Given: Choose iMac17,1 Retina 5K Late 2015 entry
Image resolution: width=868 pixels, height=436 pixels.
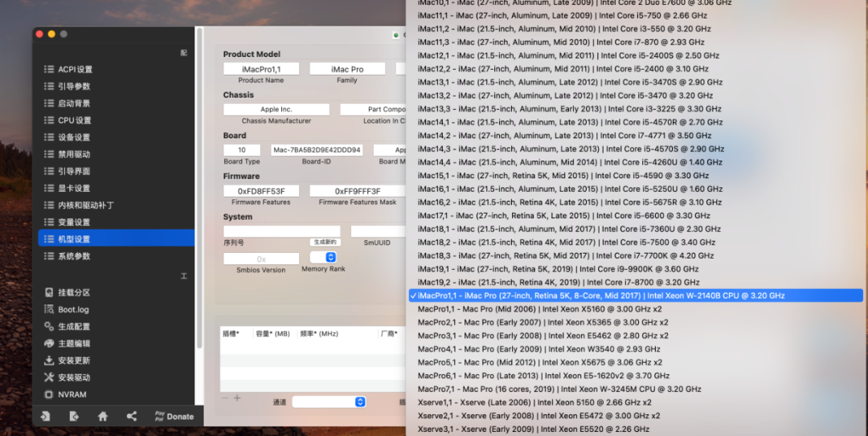Looking at the screenshot, I should click(x=636, y=215).
